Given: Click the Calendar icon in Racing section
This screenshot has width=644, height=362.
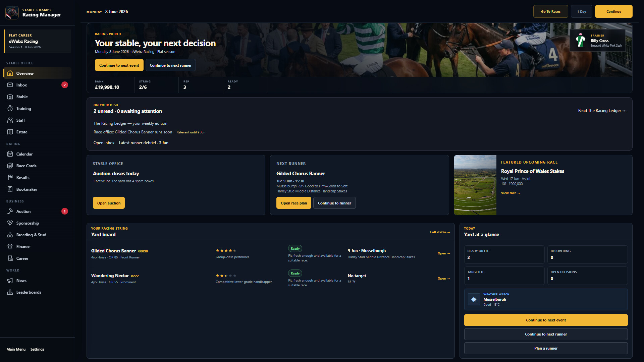Looking at the screenshot, I should click(x=10, y=154).
